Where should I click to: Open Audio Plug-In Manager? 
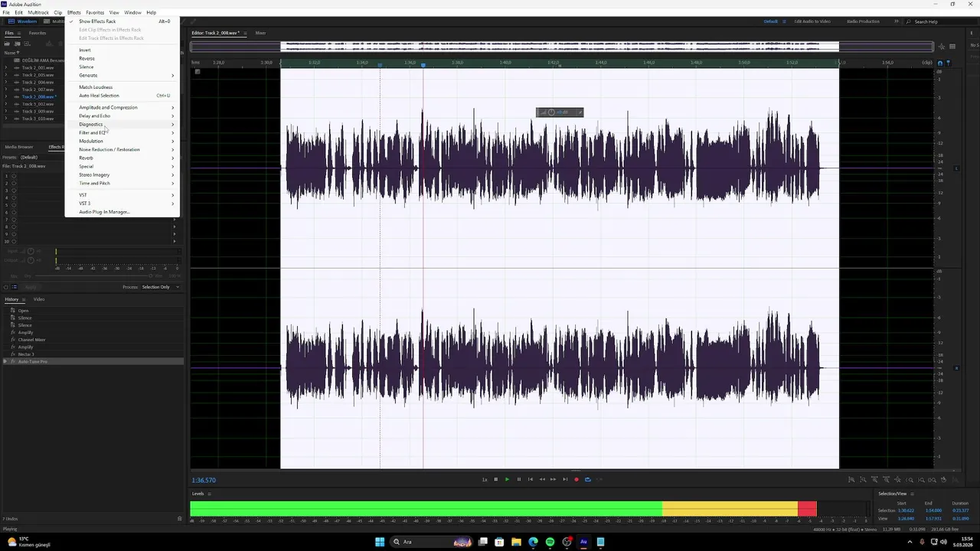pos(122,212)
